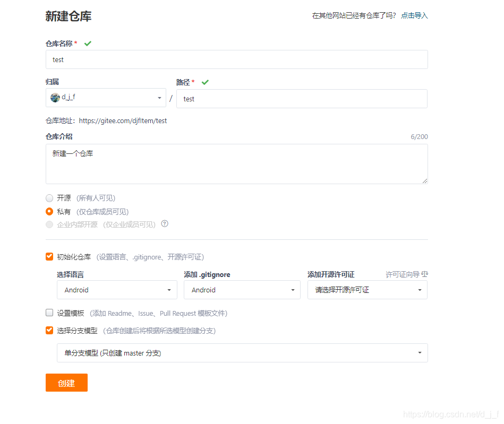Click the 许可证向导 license guide link
The width and height of the screenshot is (504, 424).
[x=403, y=274]
